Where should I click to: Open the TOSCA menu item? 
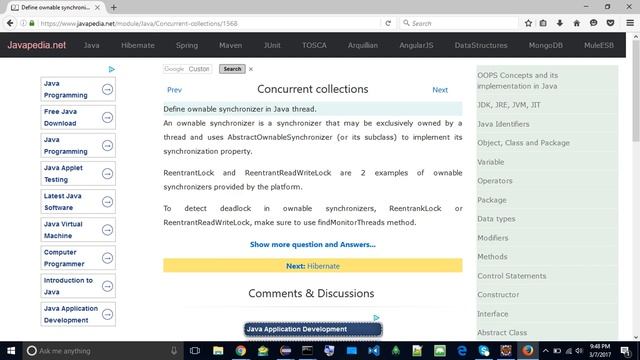(314, 45)
